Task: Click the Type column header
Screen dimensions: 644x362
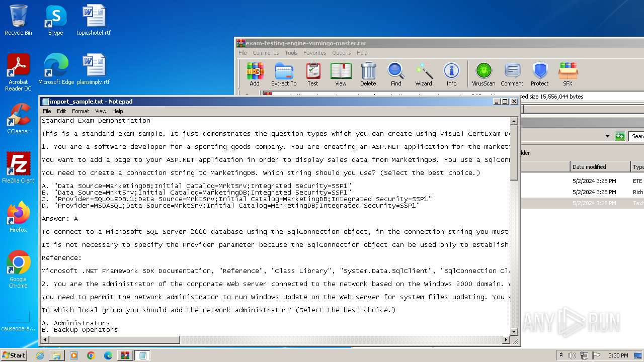Action: tap(638, 167)
